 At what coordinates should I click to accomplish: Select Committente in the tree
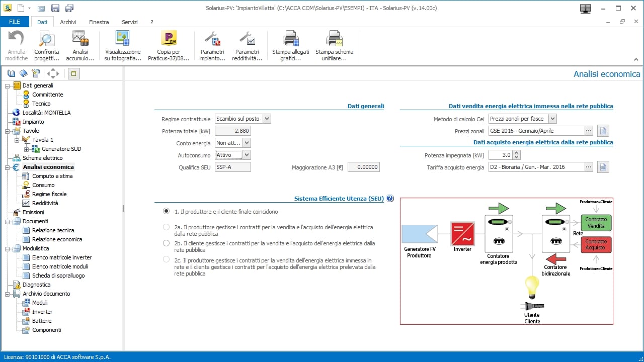click(x=48, y=95)
